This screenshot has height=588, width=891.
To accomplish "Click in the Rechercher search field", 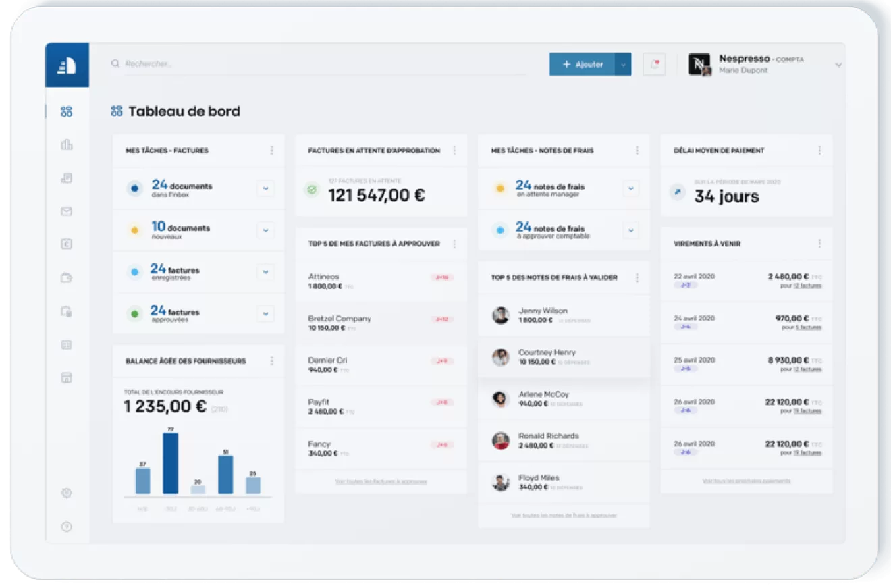I will click(319, 63).
